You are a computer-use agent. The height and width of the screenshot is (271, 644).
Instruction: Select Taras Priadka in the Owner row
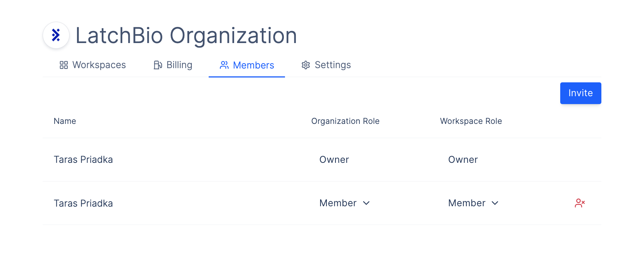pos(83,160)
